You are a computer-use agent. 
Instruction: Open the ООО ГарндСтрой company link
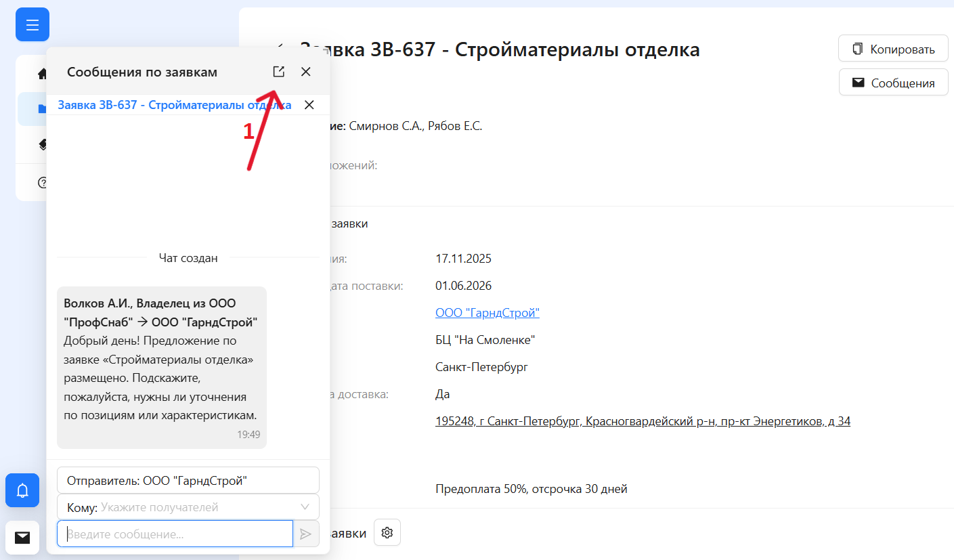487,312
